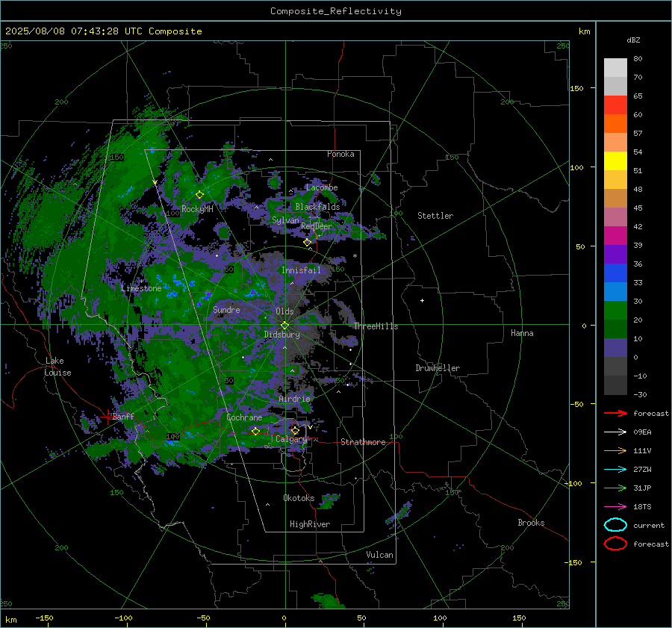Click the RockyMH label
This screenshot has height=628, width=672.
197,209
